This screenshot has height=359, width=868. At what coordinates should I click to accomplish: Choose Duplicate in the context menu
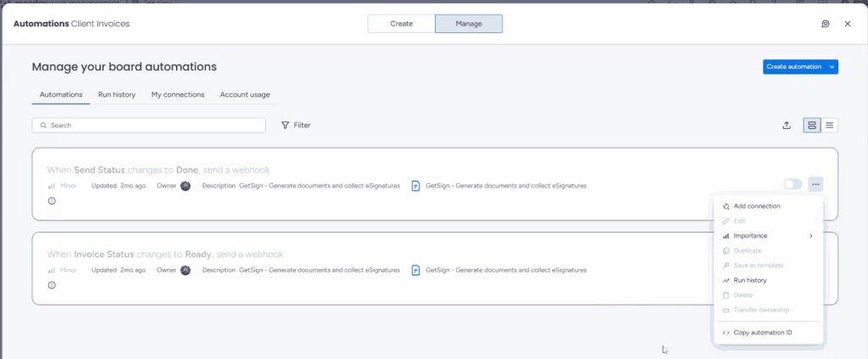768,250
